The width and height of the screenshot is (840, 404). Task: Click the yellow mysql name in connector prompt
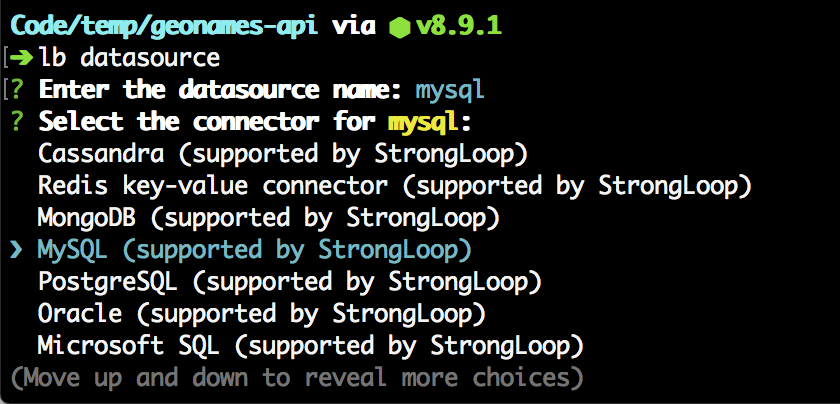coord(424,123)
